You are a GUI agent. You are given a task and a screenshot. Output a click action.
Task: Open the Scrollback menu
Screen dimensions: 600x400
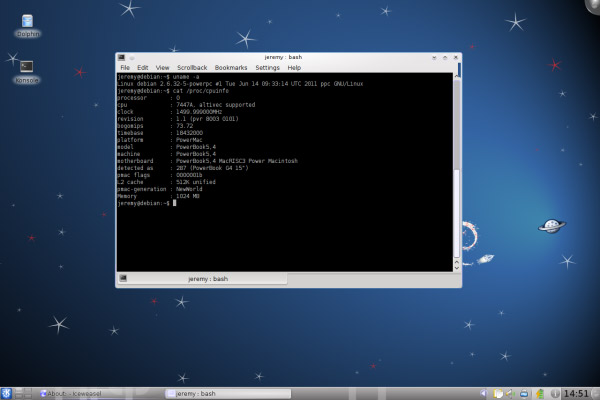[192, 68]
